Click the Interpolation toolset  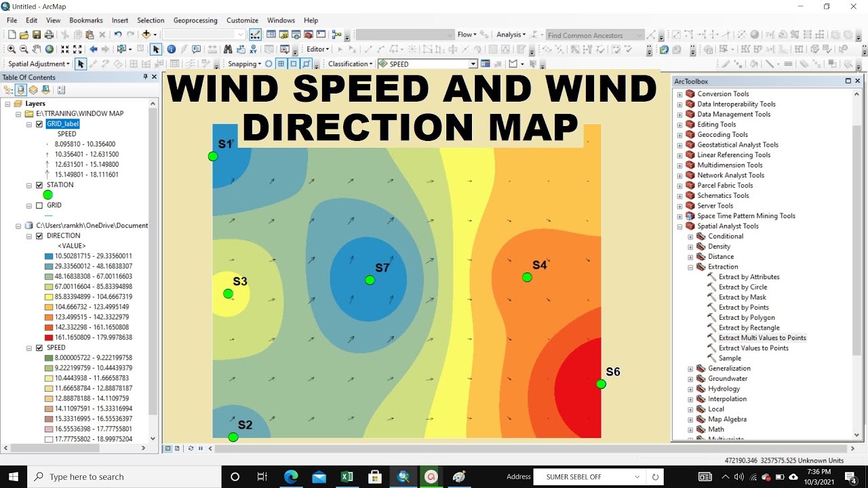tap(727, 399)
